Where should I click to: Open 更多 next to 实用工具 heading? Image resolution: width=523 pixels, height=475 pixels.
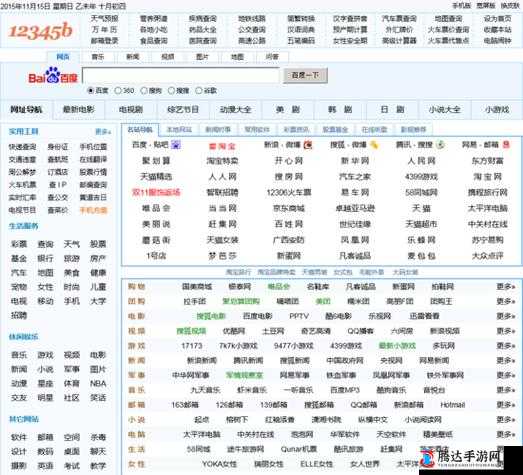click(103, 132)
